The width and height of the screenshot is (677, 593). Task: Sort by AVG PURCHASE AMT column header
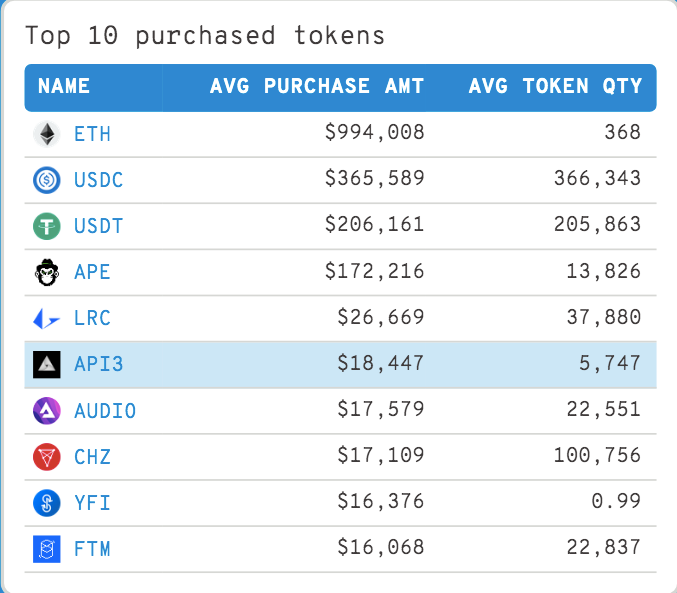coord(317,87)
